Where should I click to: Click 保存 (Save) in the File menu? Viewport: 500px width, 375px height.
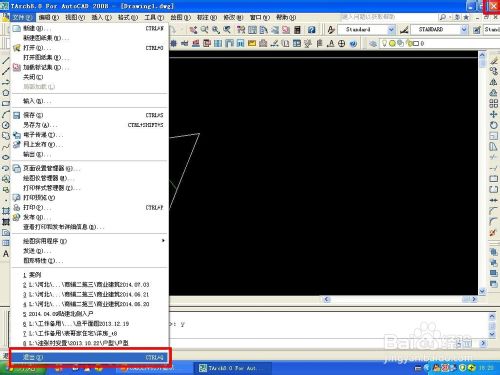(89, 115)
